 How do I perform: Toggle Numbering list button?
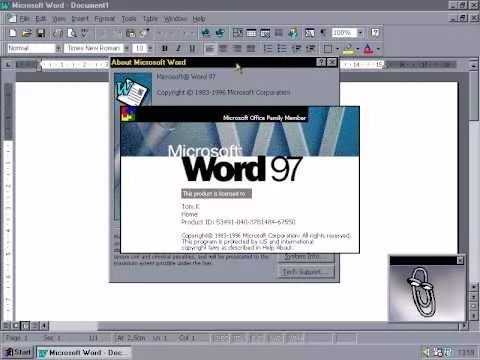[268, 49]
